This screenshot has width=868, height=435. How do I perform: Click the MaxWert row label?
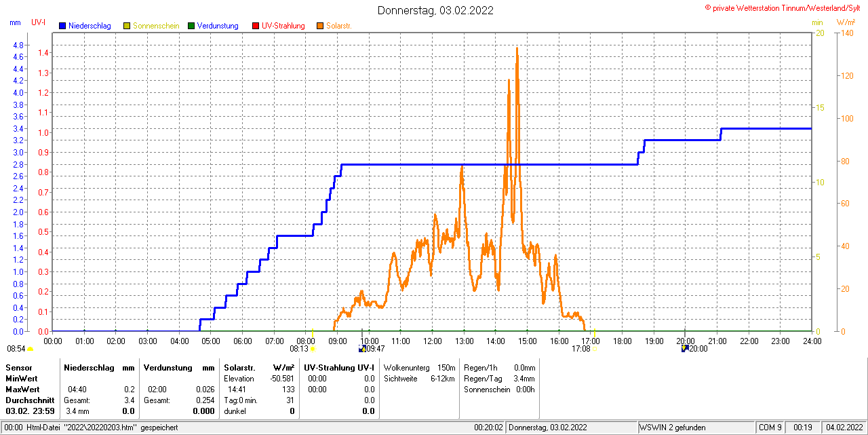(23, 389)
